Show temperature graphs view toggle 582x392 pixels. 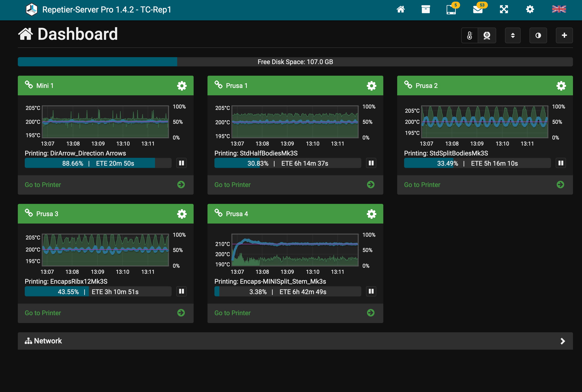[x=470, y=35]
